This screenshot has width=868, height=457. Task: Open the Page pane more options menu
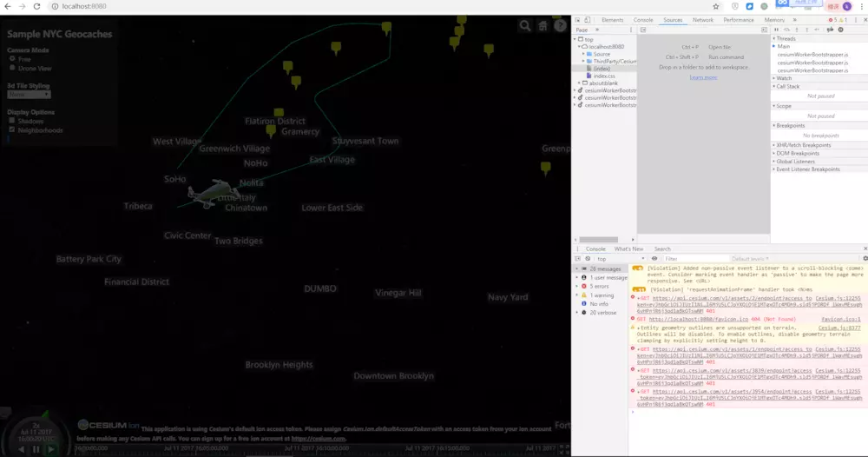click(630, 30)
